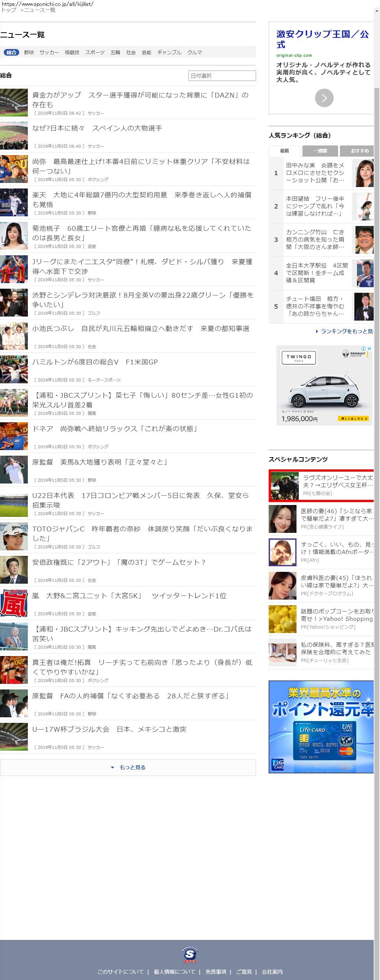Click rank 1 田中みな実 photo thumbnail
The width and height of the screenshot is (380, 980).
(363, 173)
